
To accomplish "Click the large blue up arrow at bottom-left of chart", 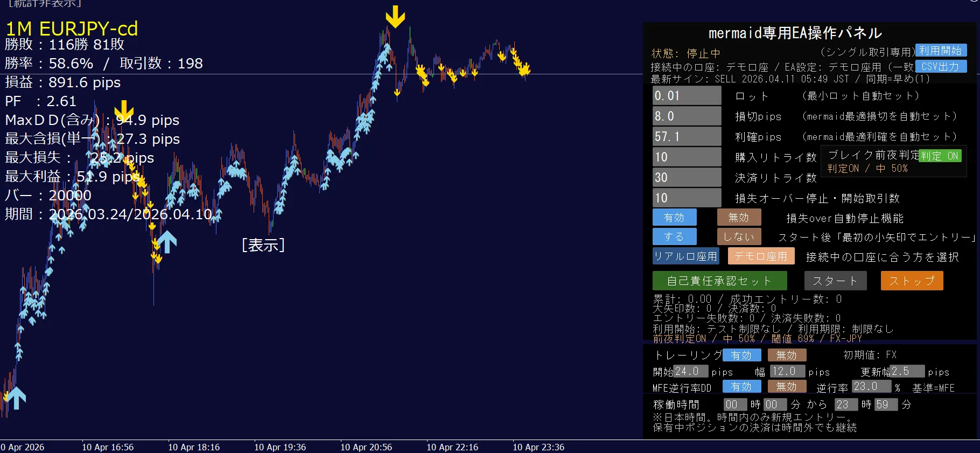I will click(x=16, y=398).
